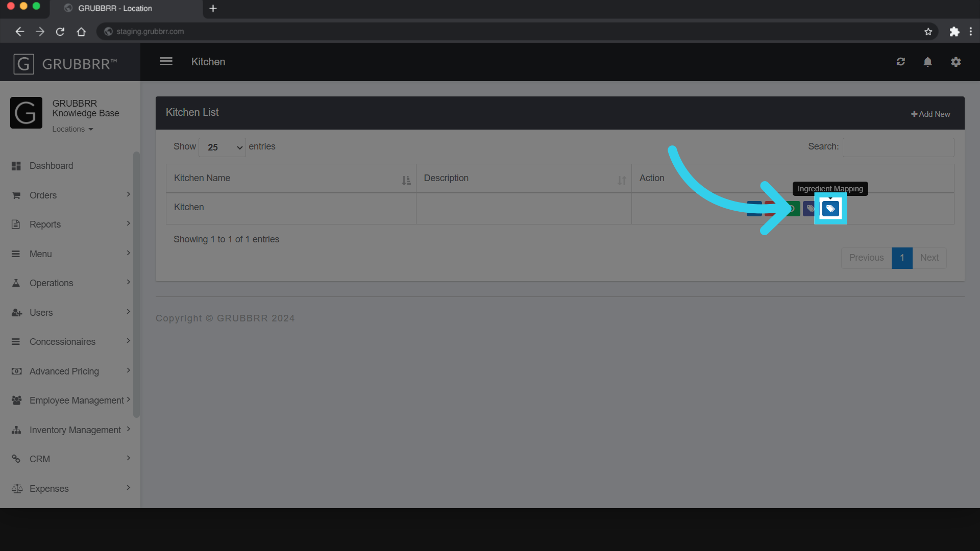Go forward in the browser

40,32
